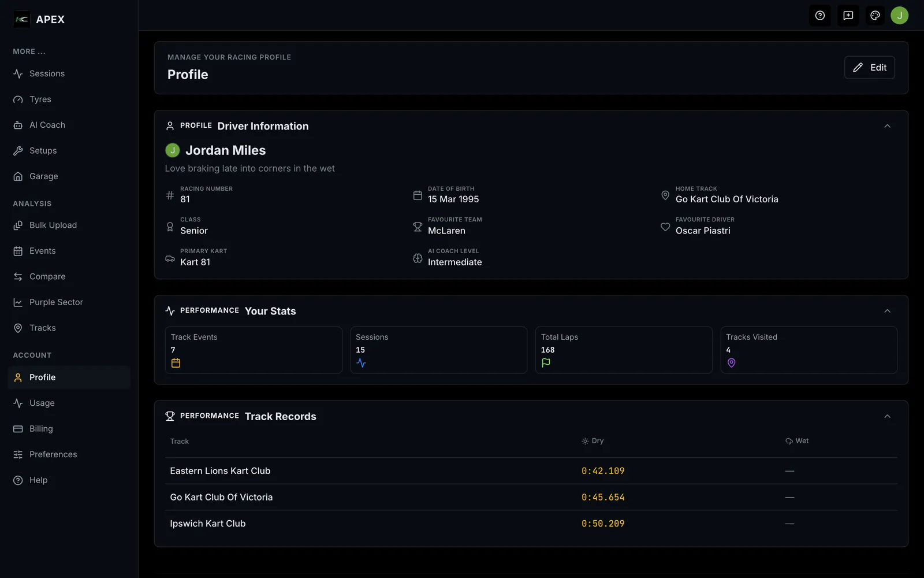Open the feedback message icon in top bar
Screen dimensions: 924x578
848,16
